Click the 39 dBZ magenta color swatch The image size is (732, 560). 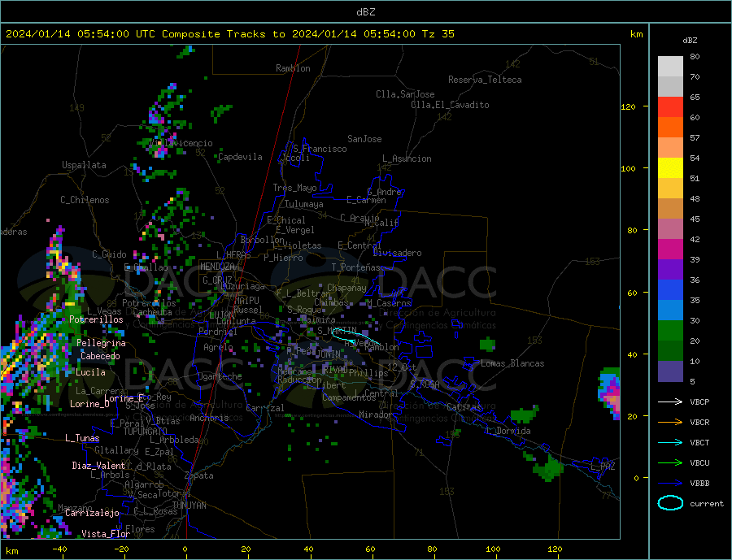[x=670, y=250]
